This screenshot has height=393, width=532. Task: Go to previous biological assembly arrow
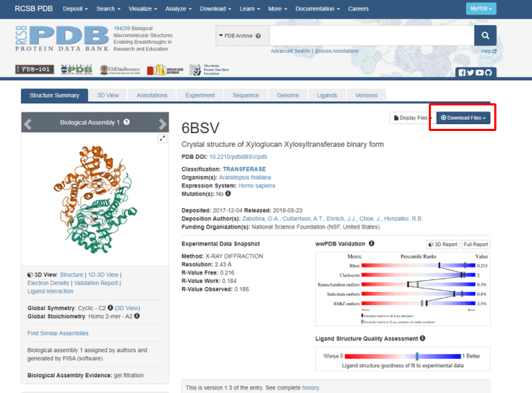pyautogui.click(x=28, y=123)
